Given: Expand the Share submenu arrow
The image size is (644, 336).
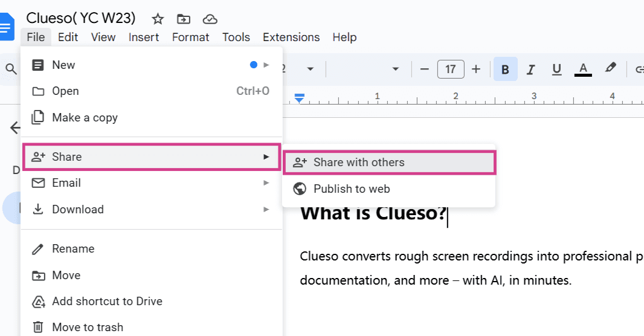Looking at the screenshot, I should 266,157.
